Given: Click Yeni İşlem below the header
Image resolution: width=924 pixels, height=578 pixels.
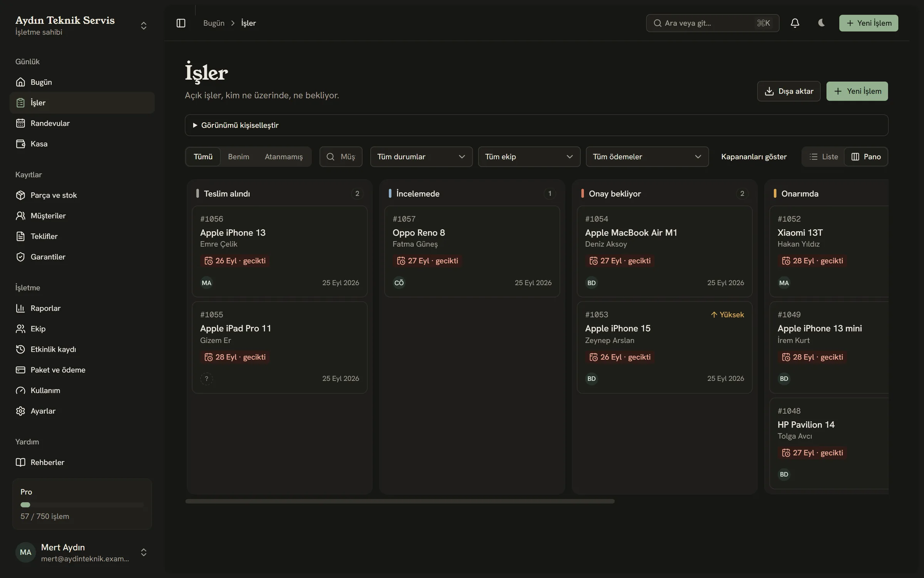Looking at the screenshot, I should point(857,91).
